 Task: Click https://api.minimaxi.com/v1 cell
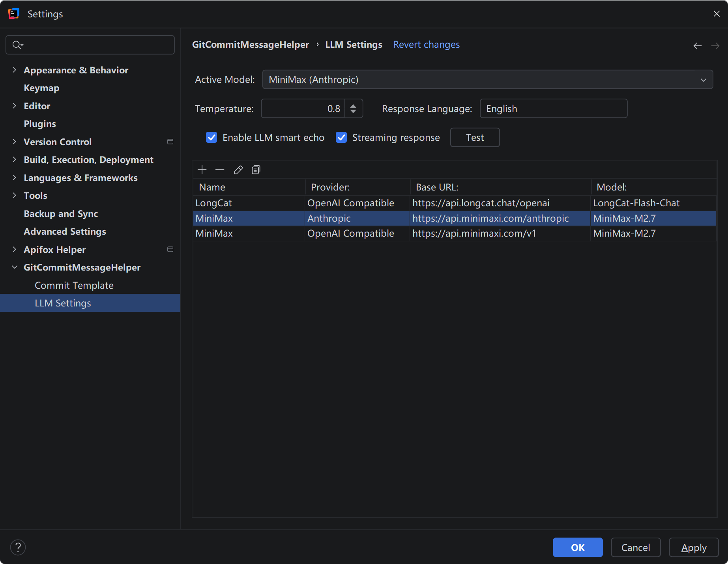pos(500,233)
